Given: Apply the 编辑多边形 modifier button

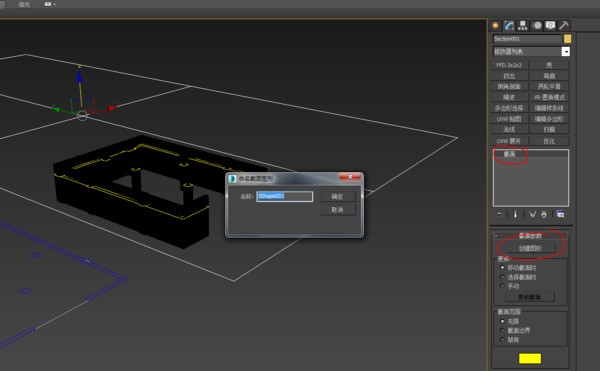Looking at the screenshot, I should [549, 119].
